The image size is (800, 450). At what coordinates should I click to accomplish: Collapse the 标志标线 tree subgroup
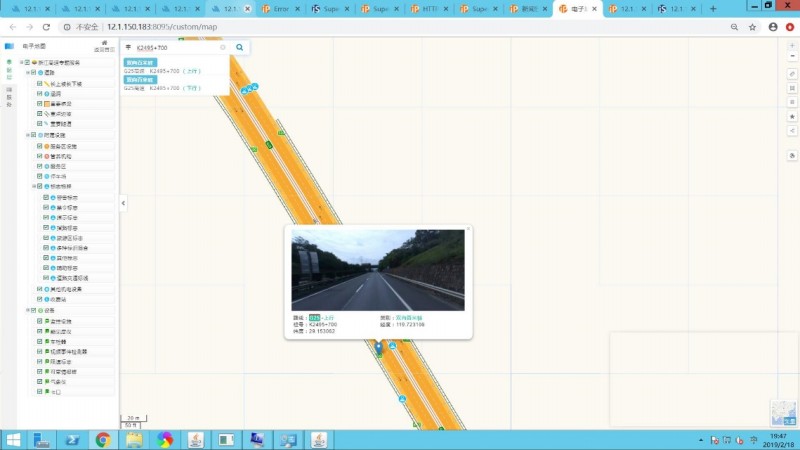click(x=34, y=186)
